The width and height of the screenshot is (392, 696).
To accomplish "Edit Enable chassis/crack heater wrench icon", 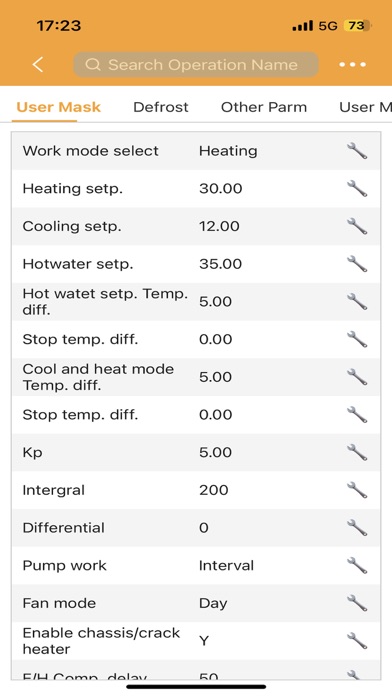I will tap(357, 641).
